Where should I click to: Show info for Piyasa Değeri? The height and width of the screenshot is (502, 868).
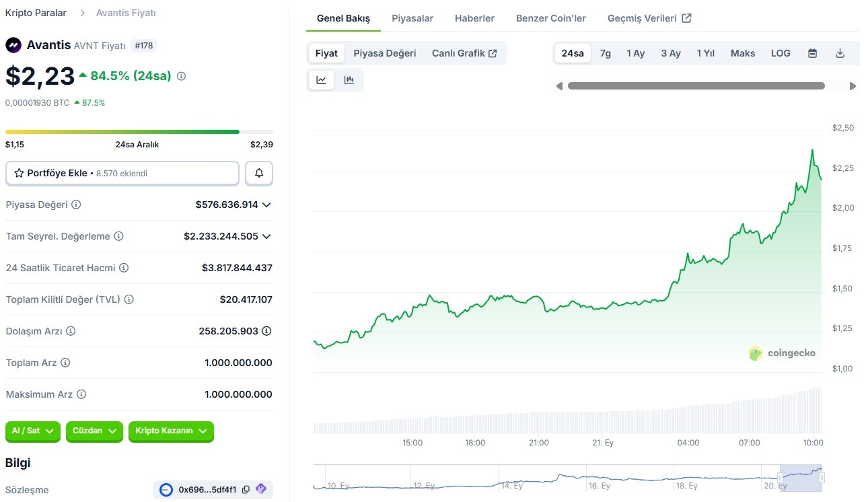[76, 205]
